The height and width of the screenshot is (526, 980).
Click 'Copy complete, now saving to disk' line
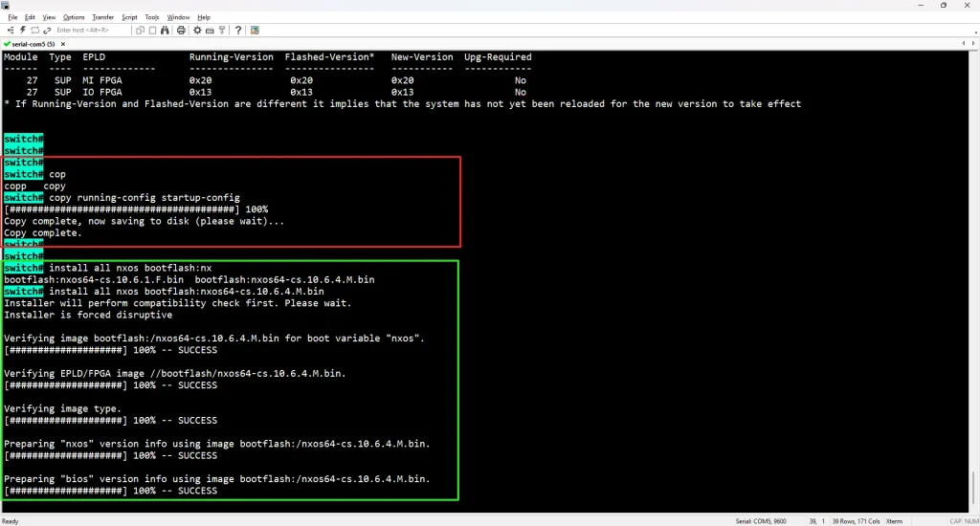coord(144,221)
